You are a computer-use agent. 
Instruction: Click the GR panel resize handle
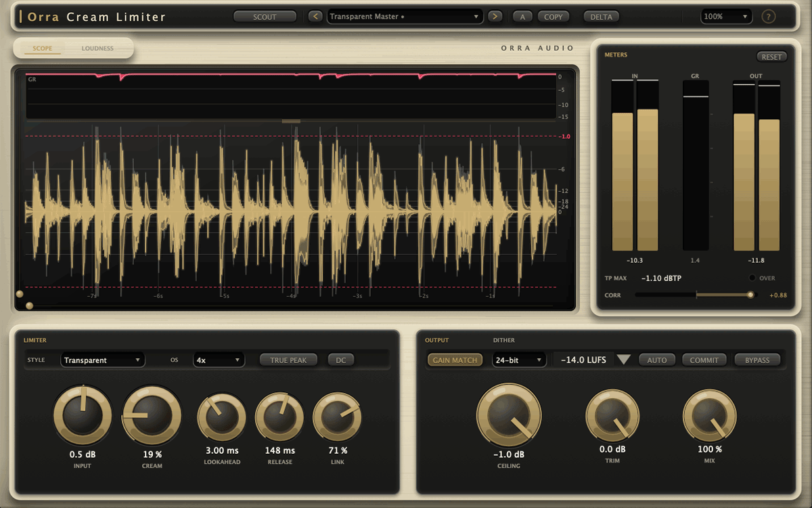click(x=291, y=121)
